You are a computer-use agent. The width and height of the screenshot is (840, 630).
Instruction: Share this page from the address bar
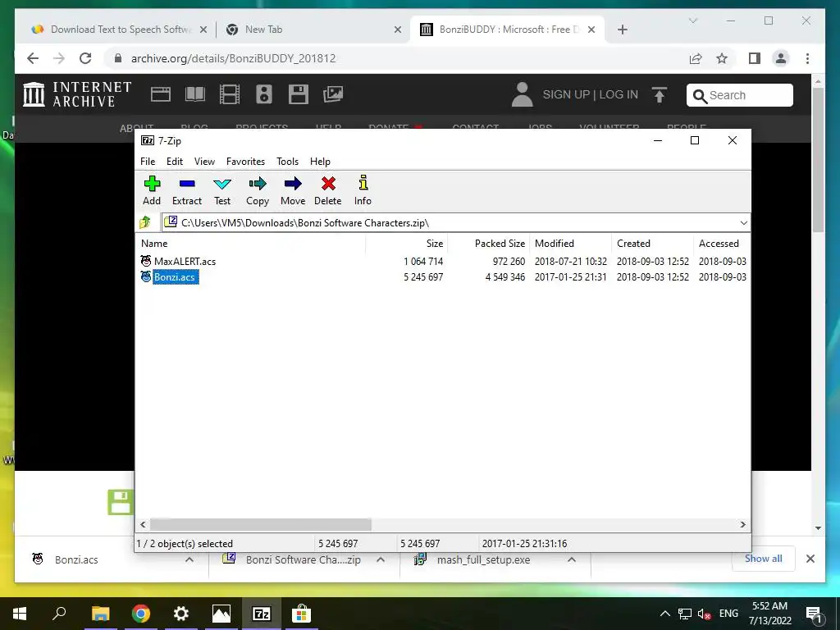(696, 58)
